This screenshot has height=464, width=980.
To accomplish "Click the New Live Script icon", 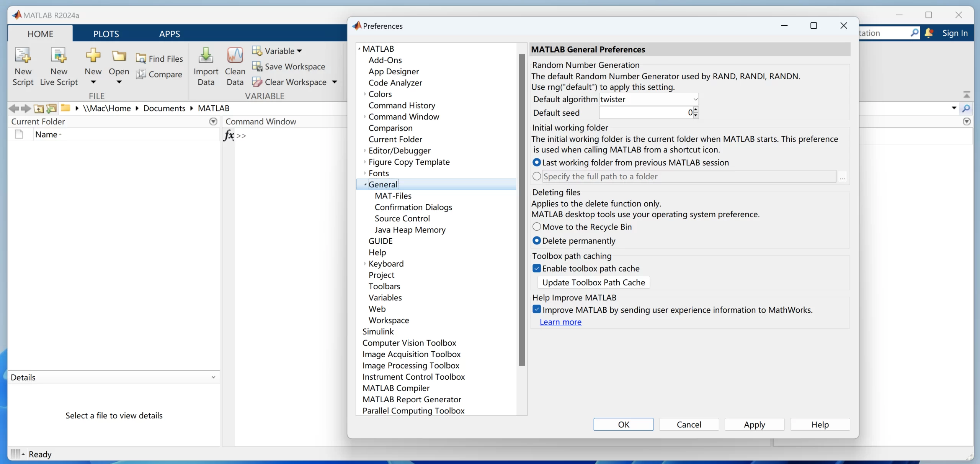I will 58,56.
